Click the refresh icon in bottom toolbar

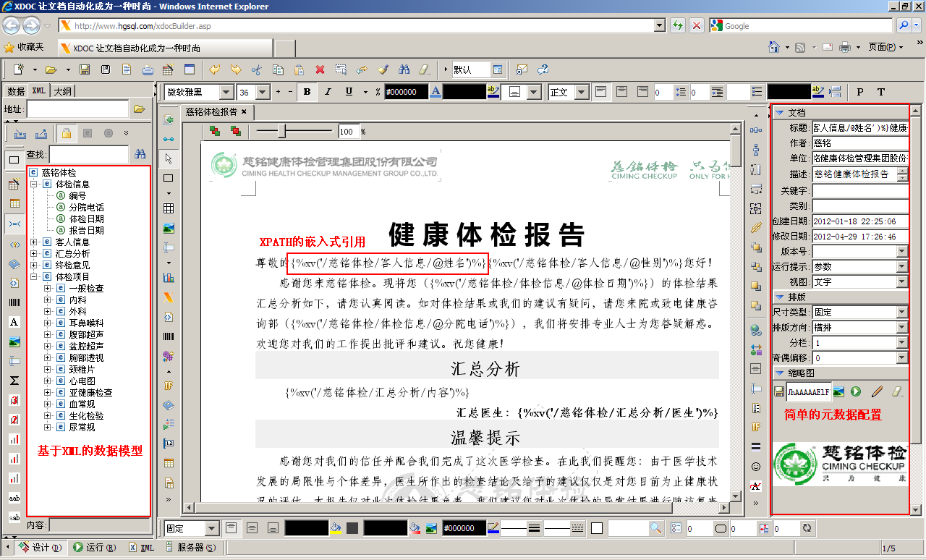coord(808,528)
